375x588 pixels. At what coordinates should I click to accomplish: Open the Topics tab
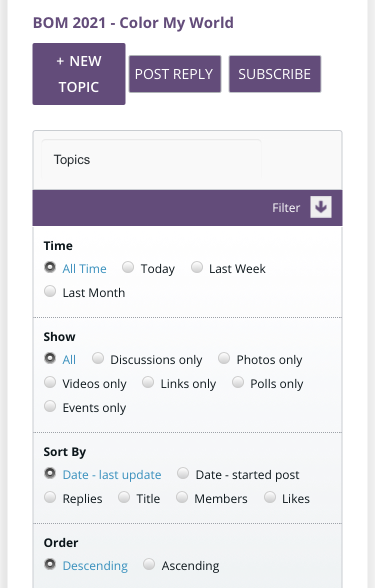(72, 160)
